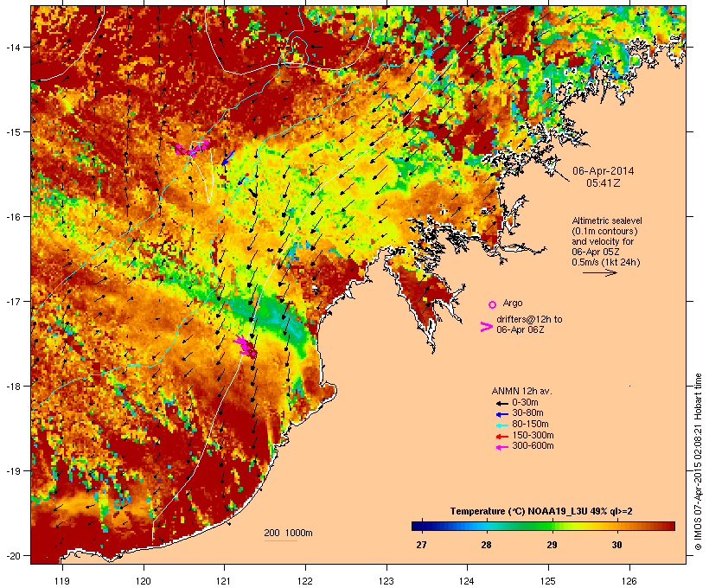Click the colorbar value 30
This screenshot has width=709, height=588.
pyautogui.click(x=616, y=545)
